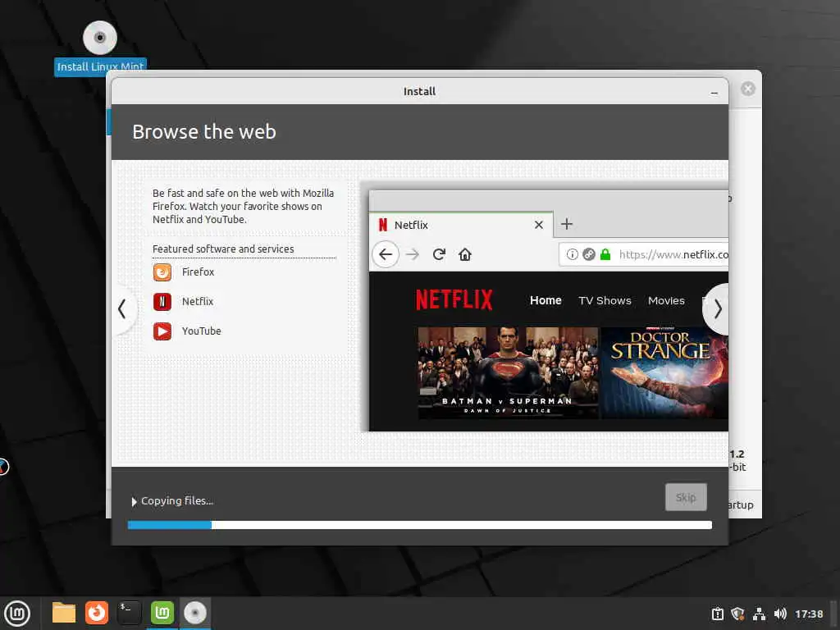Click the site info icon in address bar
Image resolution: width=840 pixels, height=630 pixels.
[572, 254]
